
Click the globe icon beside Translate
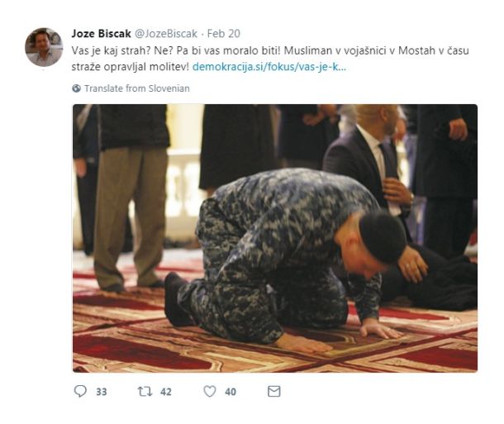click(x=77, y=88)
